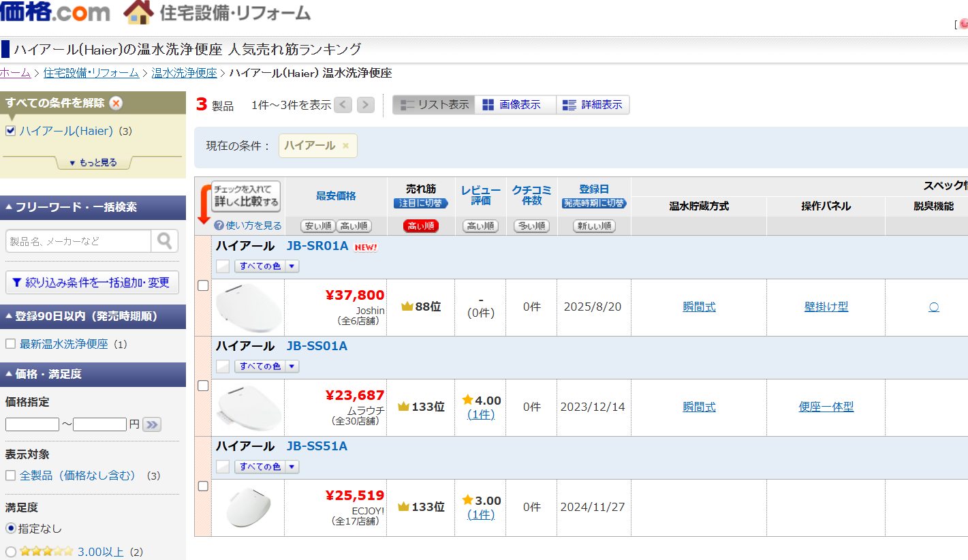Click 詳しく比較する button
This screenshot has width=968, height=560.
[246, 196]
